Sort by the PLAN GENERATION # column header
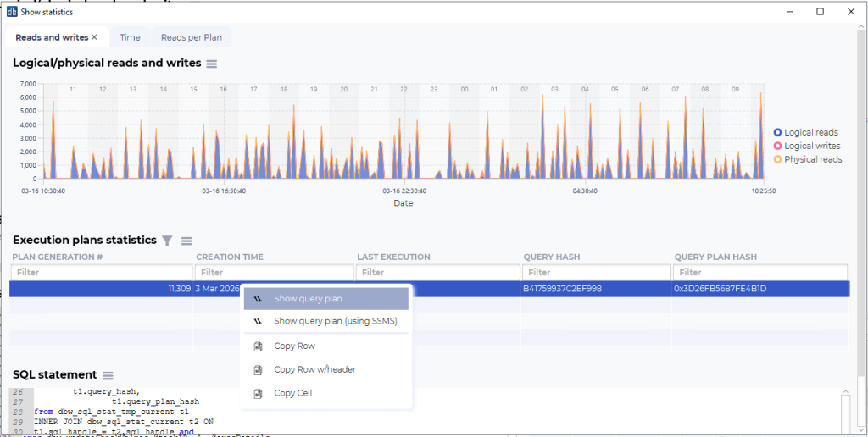Screen dimensions: 868x437 tap(58, 257)
